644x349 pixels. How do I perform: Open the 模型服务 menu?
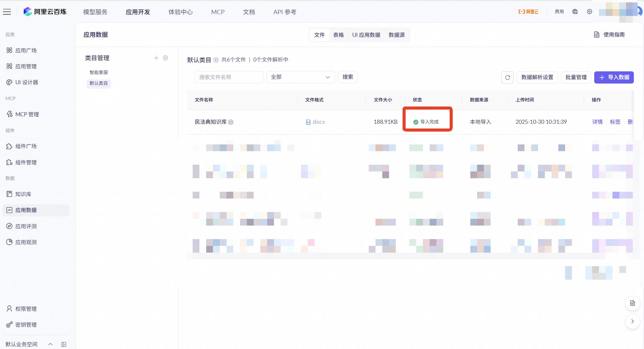click(x=95, y=12)
